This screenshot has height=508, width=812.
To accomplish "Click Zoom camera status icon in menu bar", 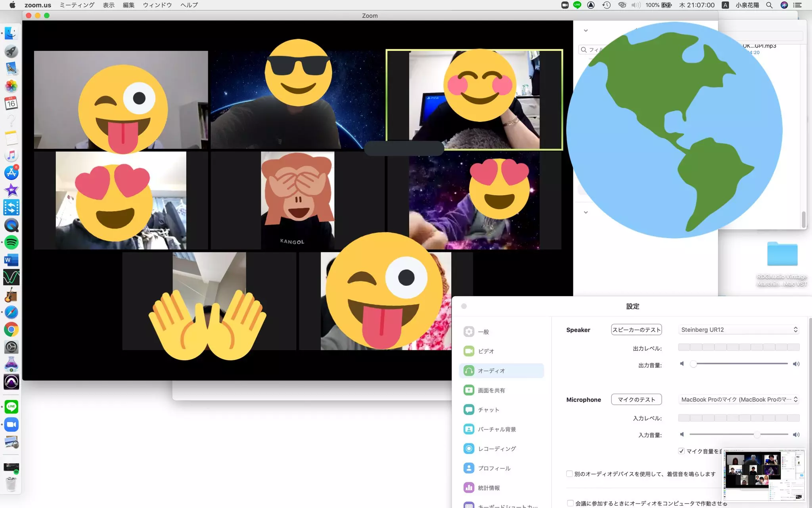I will point(565,5).
